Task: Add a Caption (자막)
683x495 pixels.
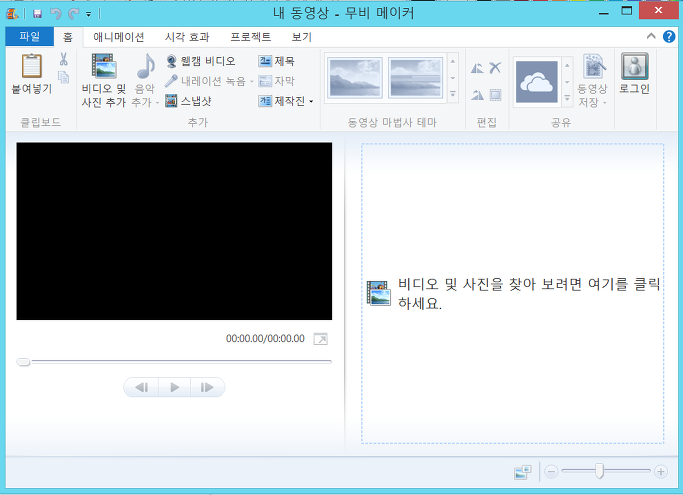Action: coord(276,81)
